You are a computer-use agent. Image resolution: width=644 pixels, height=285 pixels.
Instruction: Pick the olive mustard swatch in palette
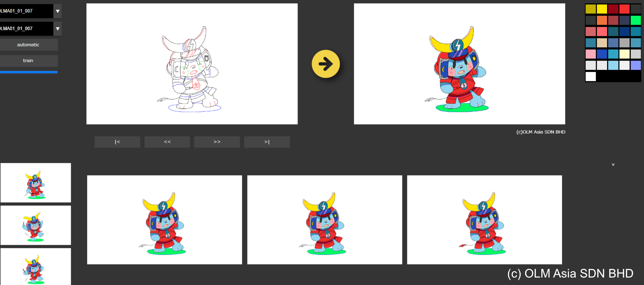click(591, 9)
